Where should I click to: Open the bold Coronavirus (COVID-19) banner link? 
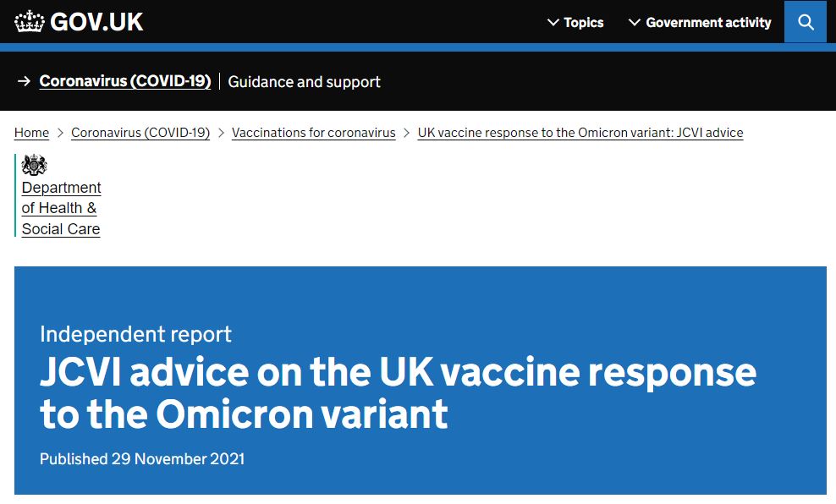(125, 82)
